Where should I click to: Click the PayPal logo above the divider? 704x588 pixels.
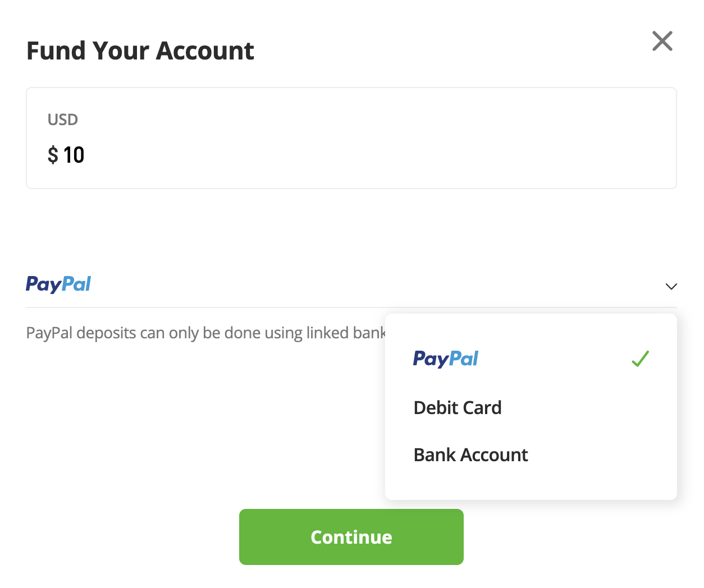coord(58,284)
